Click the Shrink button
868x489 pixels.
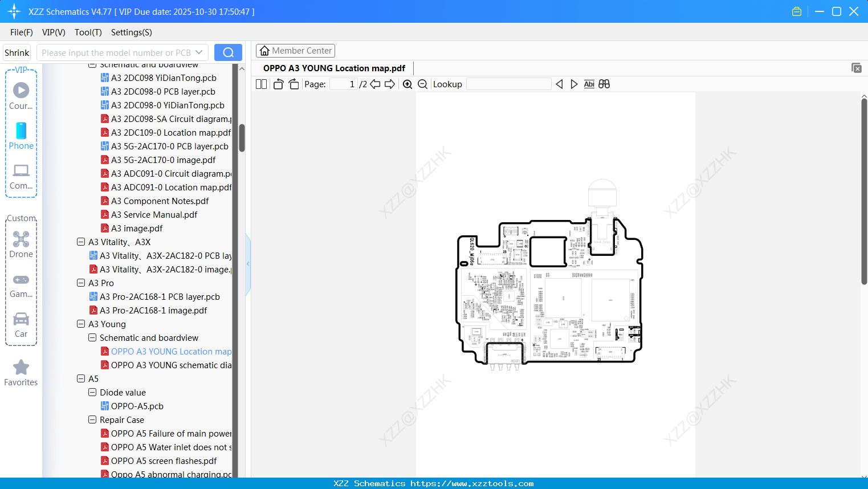point(17,52)
